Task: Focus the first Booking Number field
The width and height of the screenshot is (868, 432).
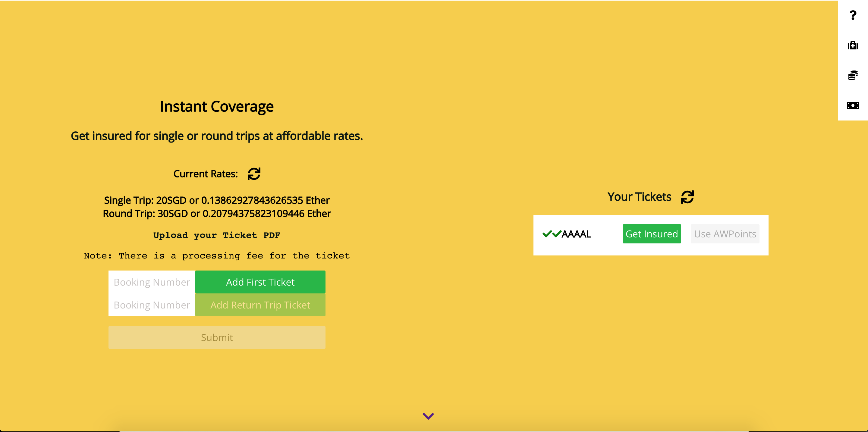Action: 152,282
